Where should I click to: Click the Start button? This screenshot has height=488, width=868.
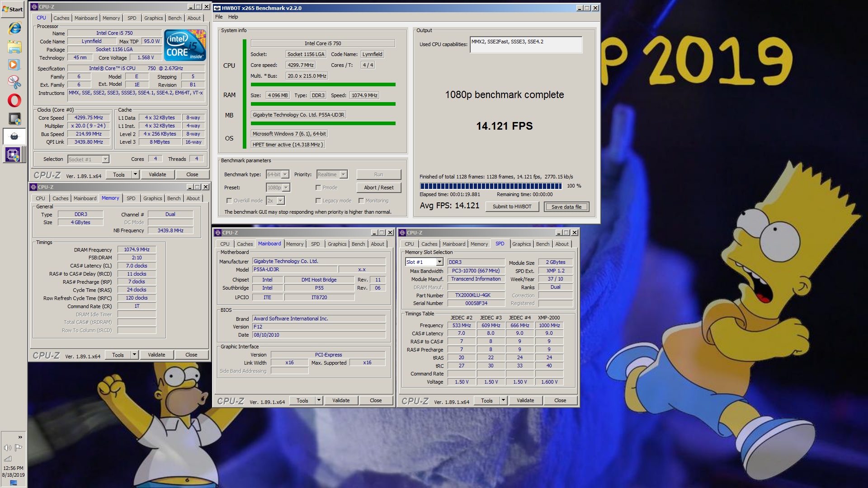click(x=13, y=9)
